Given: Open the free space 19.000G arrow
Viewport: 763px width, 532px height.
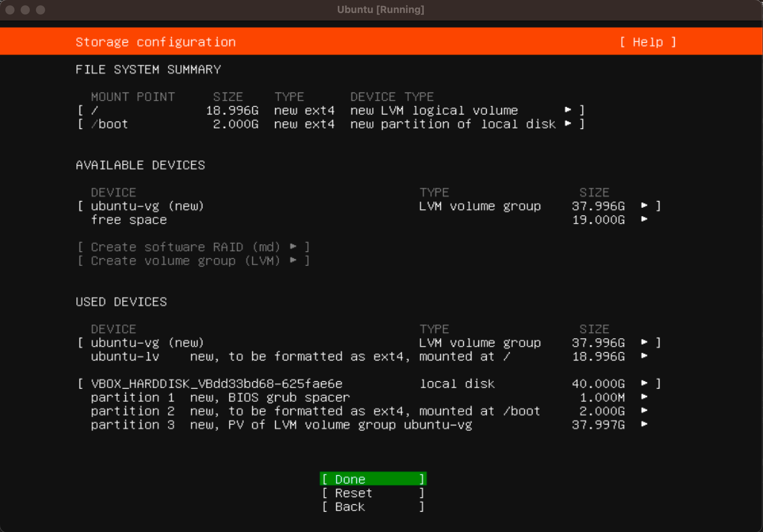Looking at the screenshot, I should pyautogui.click(x=644, y=220).
